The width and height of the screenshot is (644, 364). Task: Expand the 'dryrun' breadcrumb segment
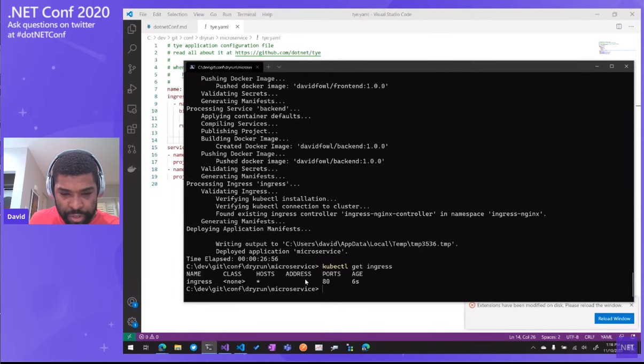pyautogui.click(x=207, y=38)
